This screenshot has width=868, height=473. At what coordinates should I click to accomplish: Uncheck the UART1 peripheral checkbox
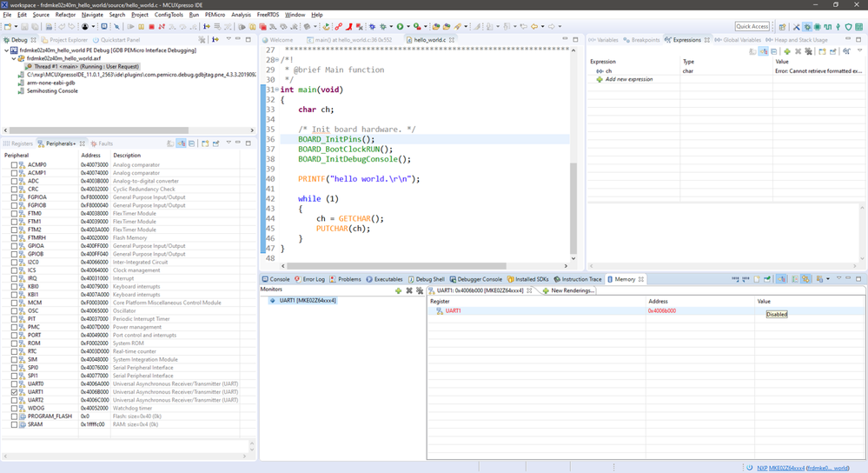[14, 392]
